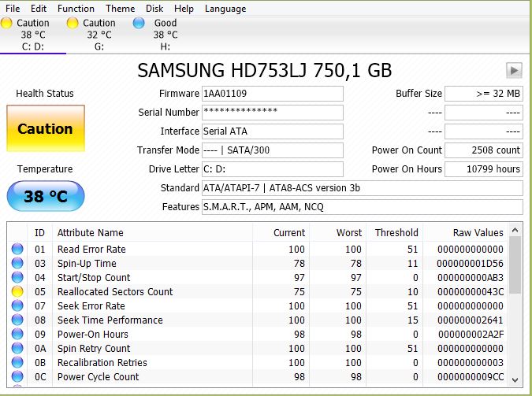Click the Standard field ATA8-ACS
532x396 pixels.
(363, 188)
